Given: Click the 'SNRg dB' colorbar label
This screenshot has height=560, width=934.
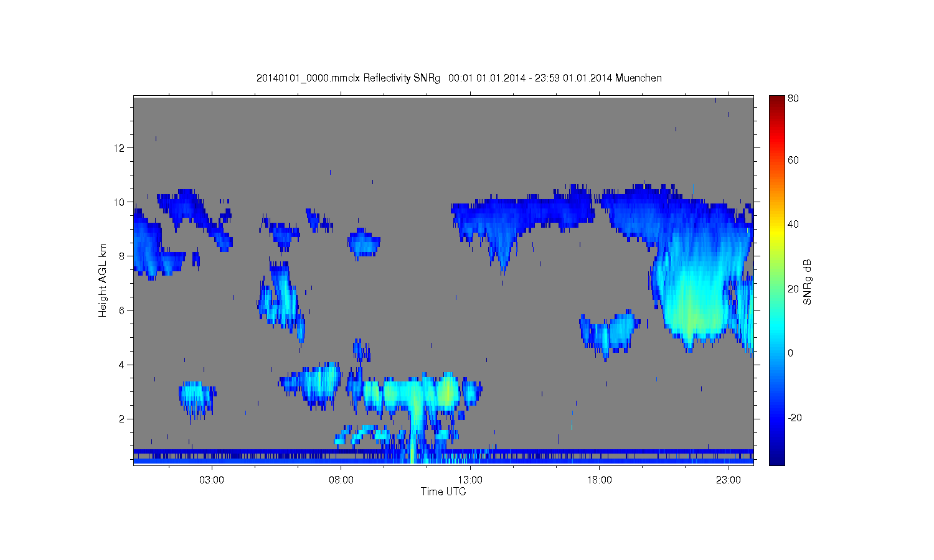Looking at the screenshot, I should 808,282.
